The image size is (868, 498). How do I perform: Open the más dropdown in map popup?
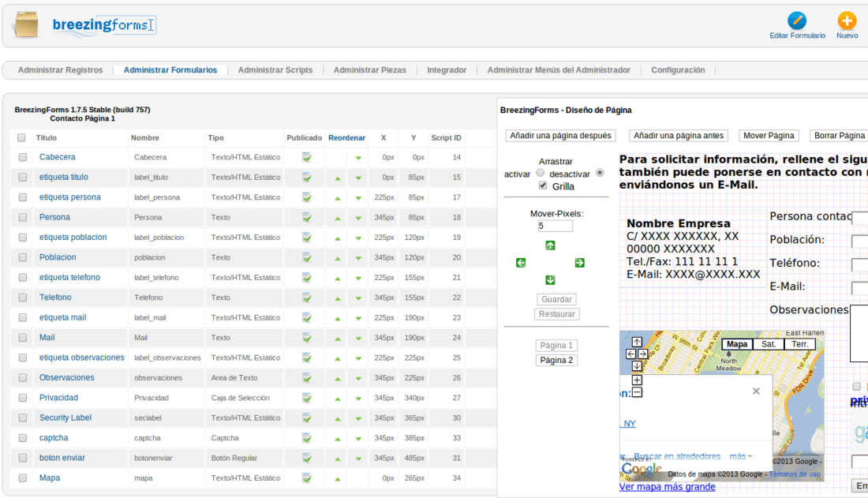point(741,456)
